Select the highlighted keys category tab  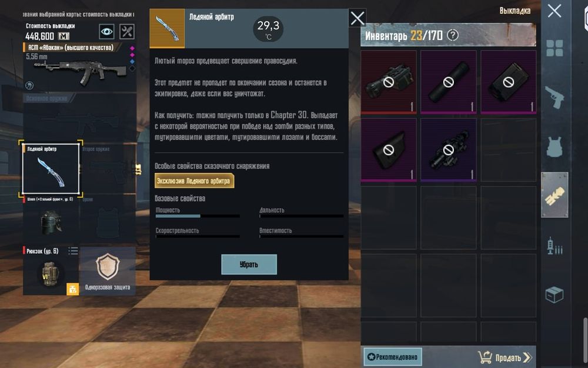click(554, 195)
